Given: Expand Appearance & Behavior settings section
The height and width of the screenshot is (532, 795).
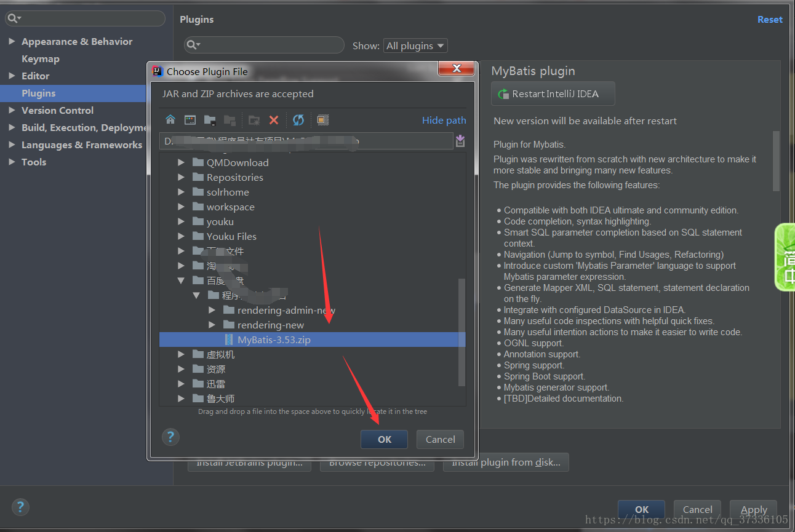Looking at the screenshot, I should click(12, 41).
